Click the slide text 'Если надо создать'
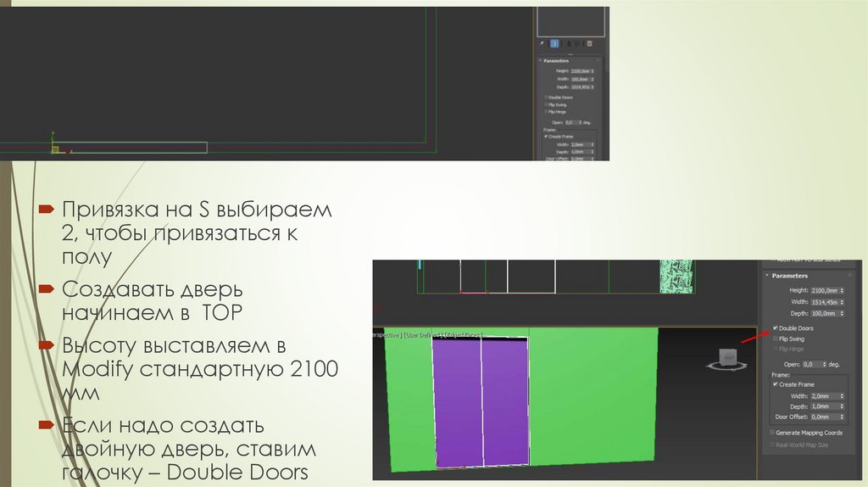868x487 pixels. point(163,426)
